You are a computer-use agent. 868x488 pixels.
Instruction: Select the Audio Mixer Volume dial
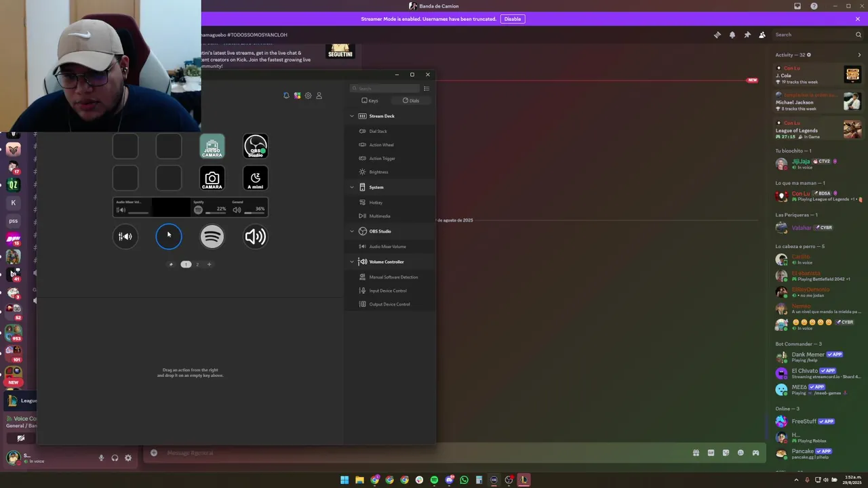(x=125, y=237)
